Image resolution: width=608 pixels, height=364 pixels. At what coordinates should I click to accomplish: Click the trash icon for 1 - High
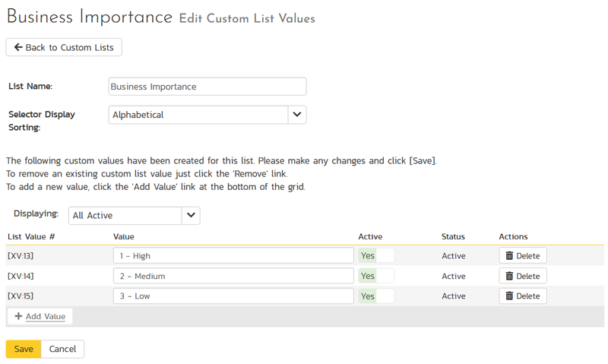(x=509, y=256)
